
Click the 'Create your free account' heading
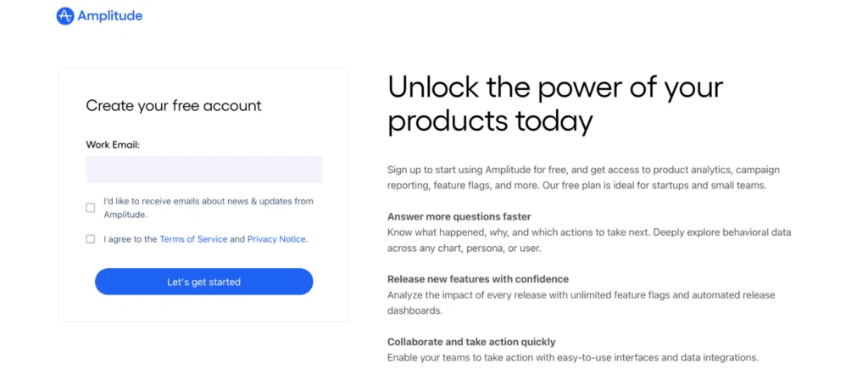(x=174, y=106)
